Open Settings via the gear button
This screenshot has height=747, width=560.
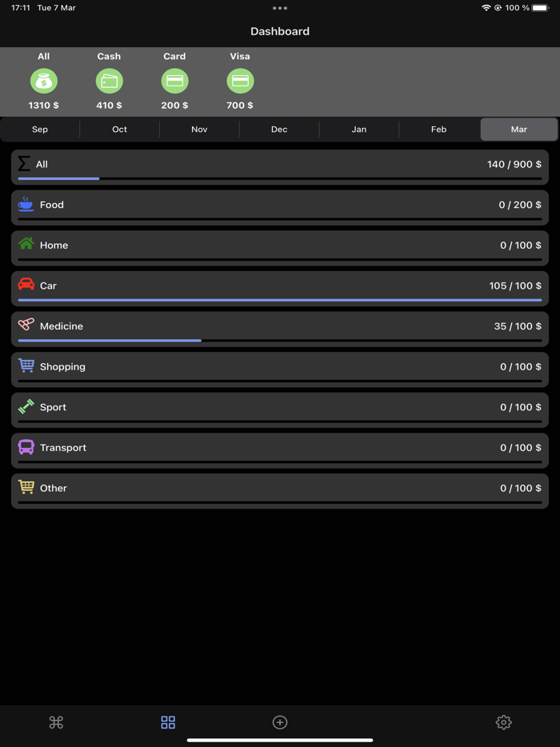coord(503,721)
